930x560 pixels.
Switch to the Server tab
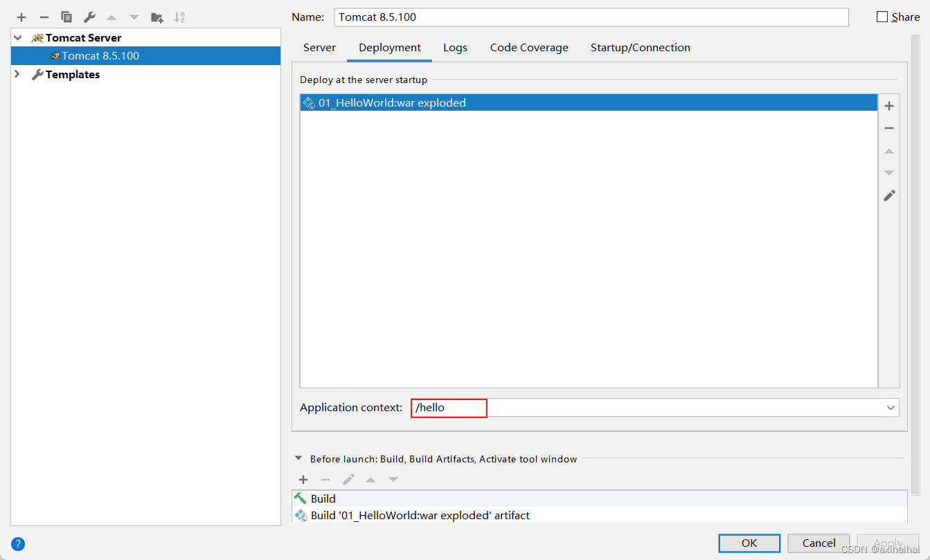[319, 48]
